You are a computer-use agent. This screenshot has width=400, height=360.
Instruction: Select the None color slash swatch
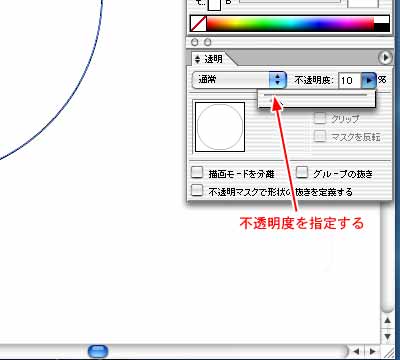point(198,24)
